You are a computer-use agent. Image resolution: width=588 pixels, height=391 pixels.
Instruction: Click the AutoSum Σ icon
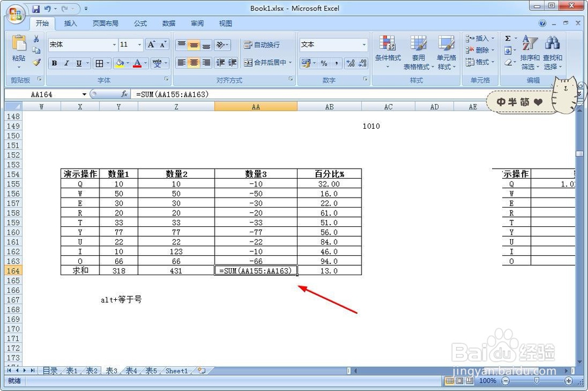[x=507, y=38]
